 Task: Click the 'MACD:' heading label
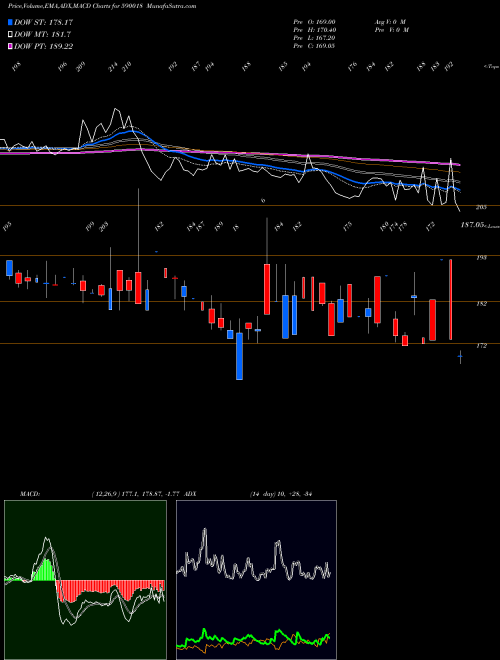point(29,493)
